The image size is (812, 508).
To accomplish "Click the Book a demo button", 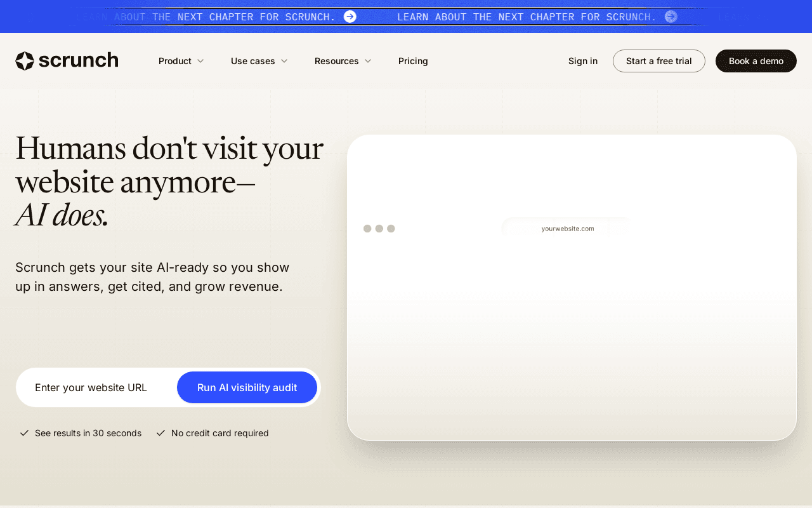I will tap(756, 61).
